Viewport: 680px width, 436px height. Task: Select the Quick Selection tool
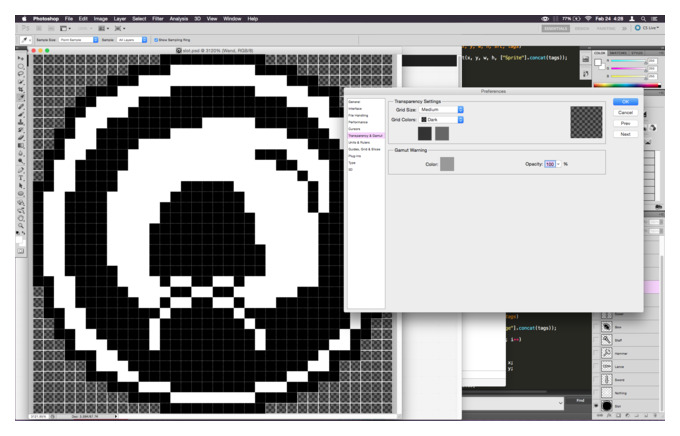[x=20, y=82]
